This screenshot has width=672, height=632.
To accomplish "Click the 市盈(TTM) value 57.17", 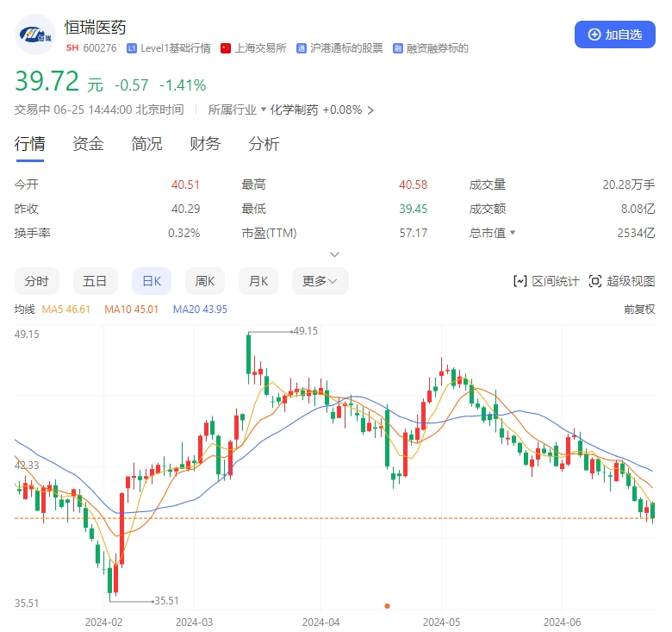I will point(414,233).
